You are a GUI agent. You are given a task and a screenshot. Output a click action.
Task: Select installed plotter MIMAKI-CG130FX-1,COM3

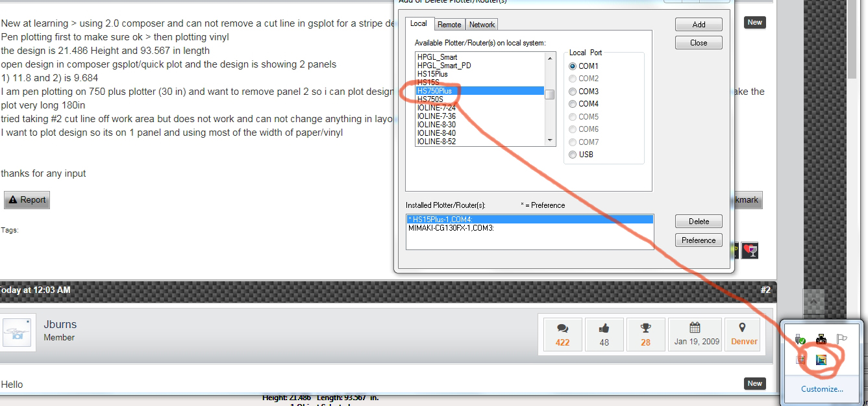[530, 228]
